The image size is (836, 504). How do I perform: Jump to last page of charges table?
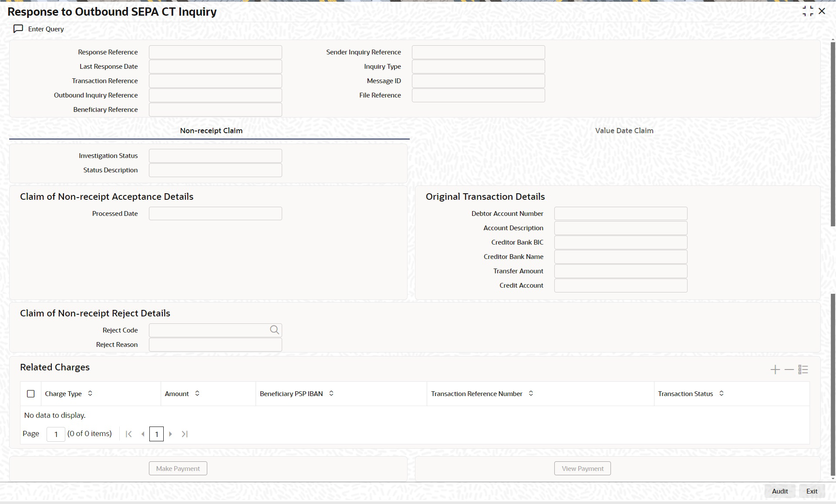(x=185, y=434)
